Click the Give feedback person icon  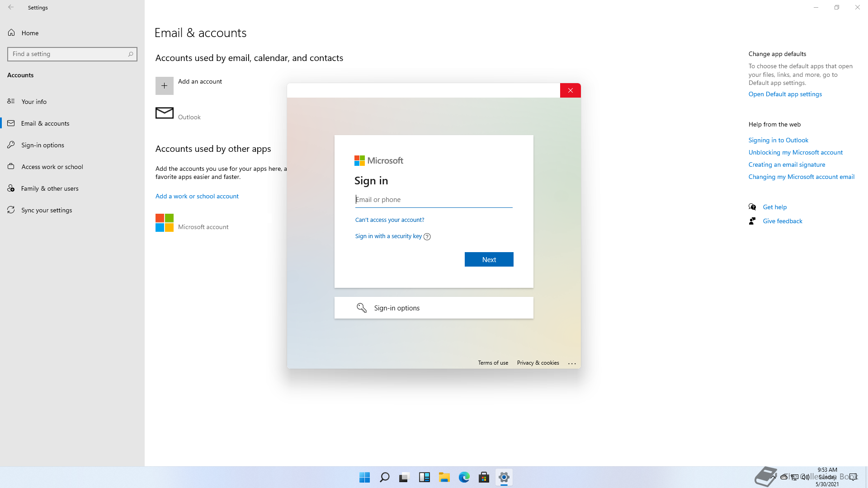pyautogui.click(x=752, y=221)
